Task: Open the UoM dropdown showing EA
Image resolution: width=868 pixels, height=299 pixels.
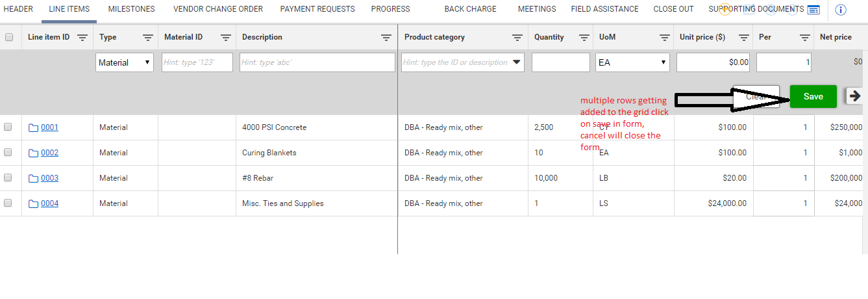Action: point(632,63)
